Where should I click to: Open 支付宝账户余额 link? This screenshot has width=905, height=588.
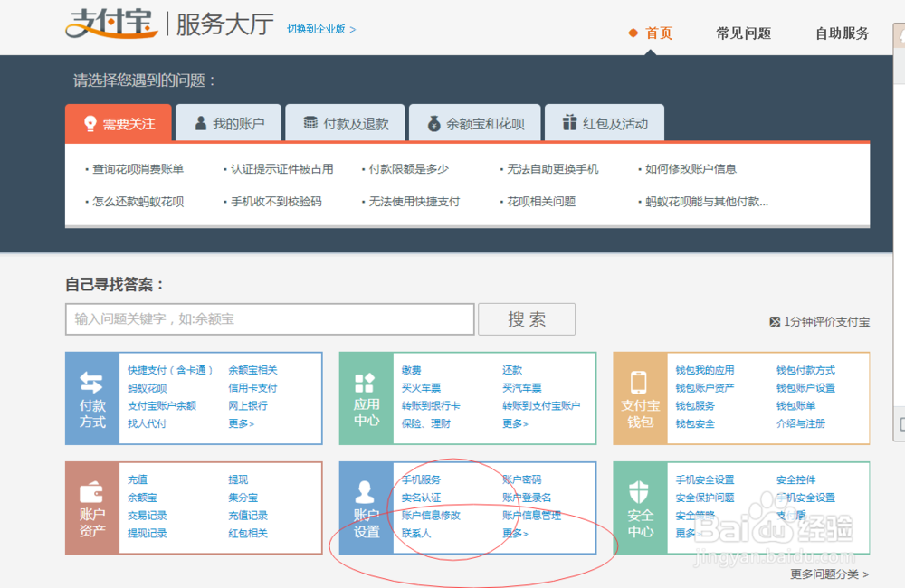[162, 405]
